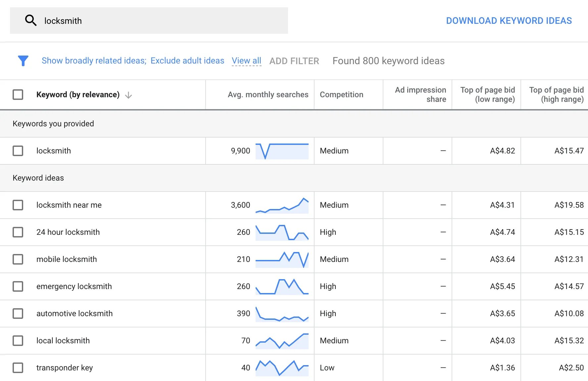The height and width of the screenshot is (381, 588).
Task: Tick the emergency locksmith checkbox
Action: click(x=18, y=286)
